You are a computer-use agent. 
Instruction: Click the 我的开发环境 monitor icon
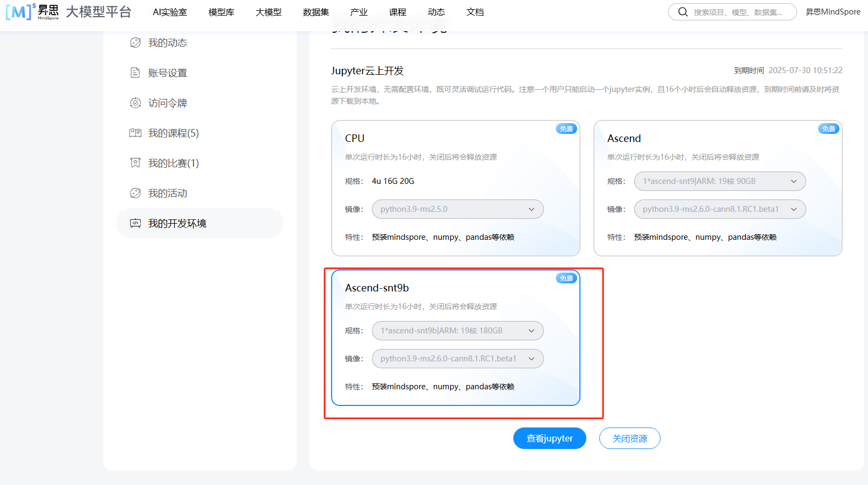point(135,223)
